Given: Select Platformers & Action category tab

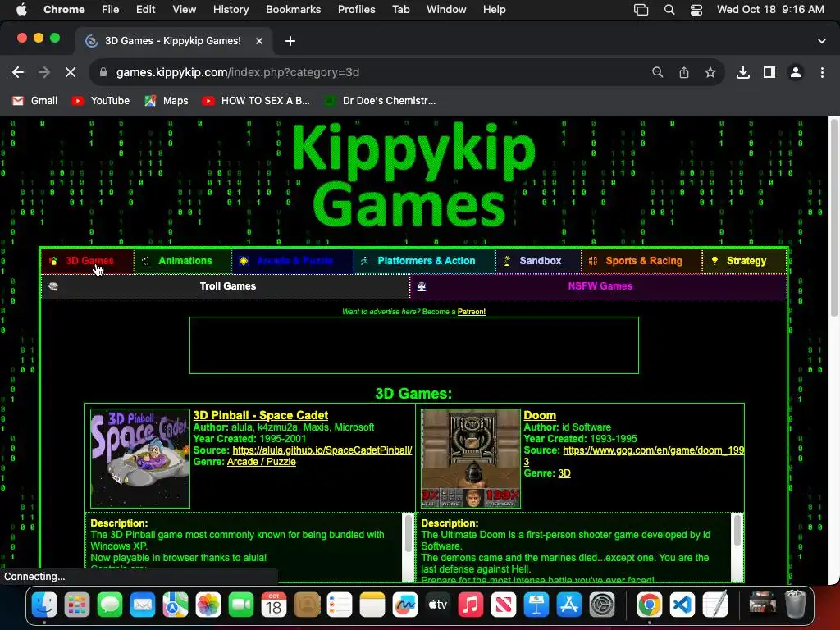Looking at the screenshot, I should 425,261.
